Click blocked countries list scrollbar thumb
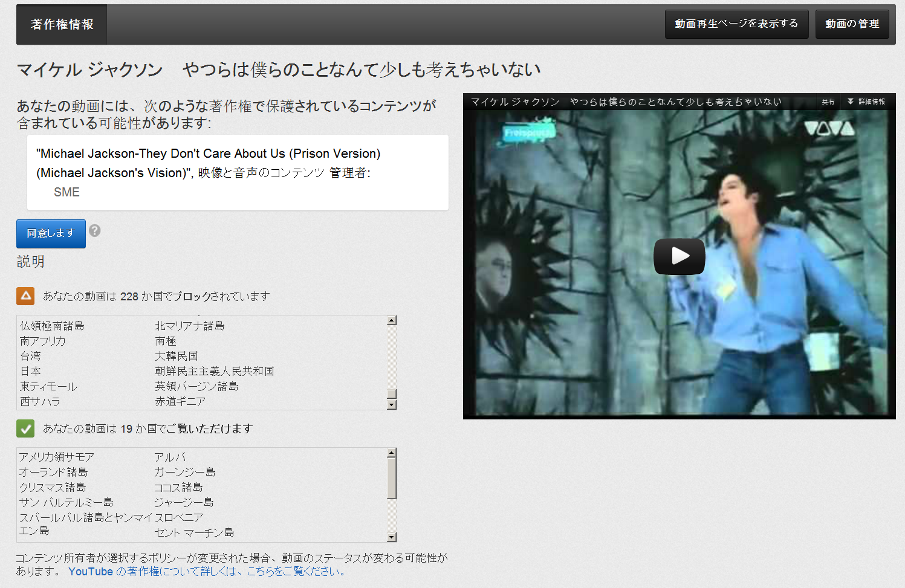The height and width of the screenshot is (588, 905). coord(392,394)
